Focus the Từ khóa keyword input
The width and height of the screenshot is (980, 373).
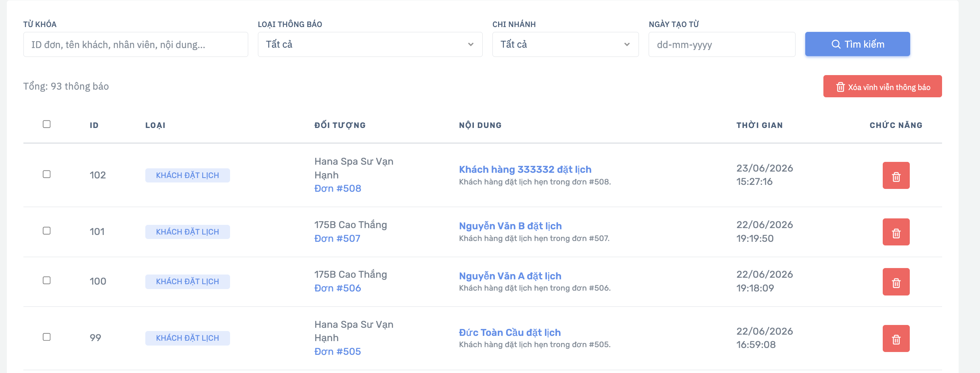tap(136, 44)
